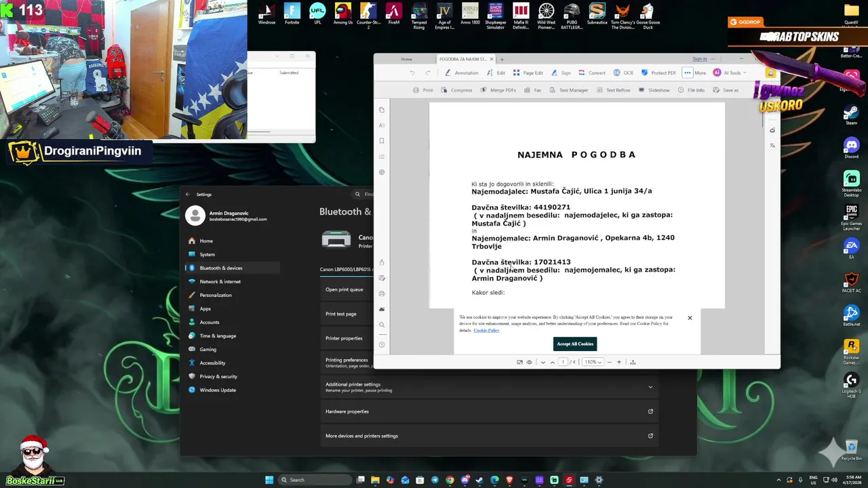Add a new tab in PDF editor
The image size is (868, 488).
coord(502,59)
